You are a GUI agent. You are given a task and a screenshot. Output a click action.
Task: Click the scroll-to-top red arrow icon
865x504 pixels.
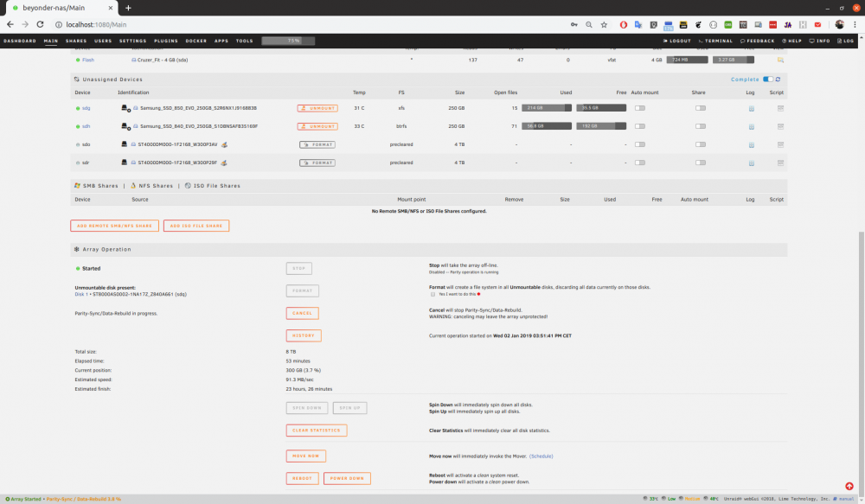[849, 486]
